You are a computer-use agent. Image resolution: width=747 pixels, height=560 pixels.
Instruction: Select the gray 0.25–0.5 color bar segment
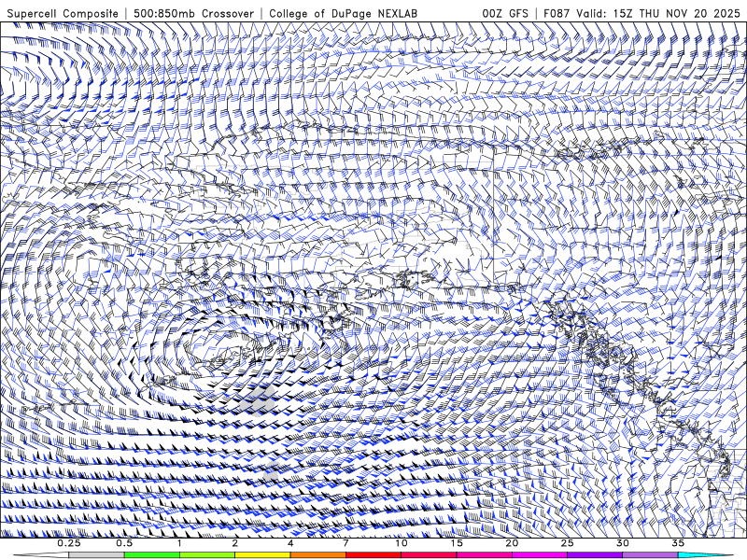pos(96,555)
